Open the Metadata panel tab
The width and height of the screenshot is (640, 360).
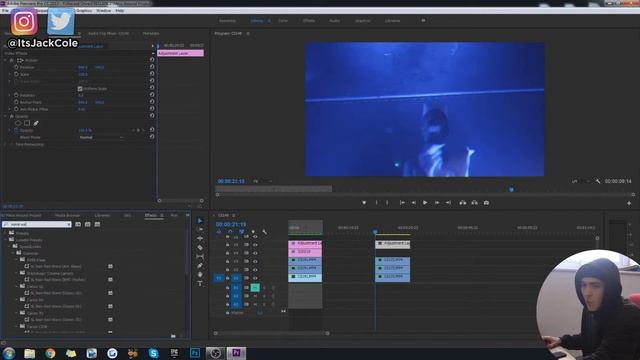pyautogui.click(x=151, y=33)
